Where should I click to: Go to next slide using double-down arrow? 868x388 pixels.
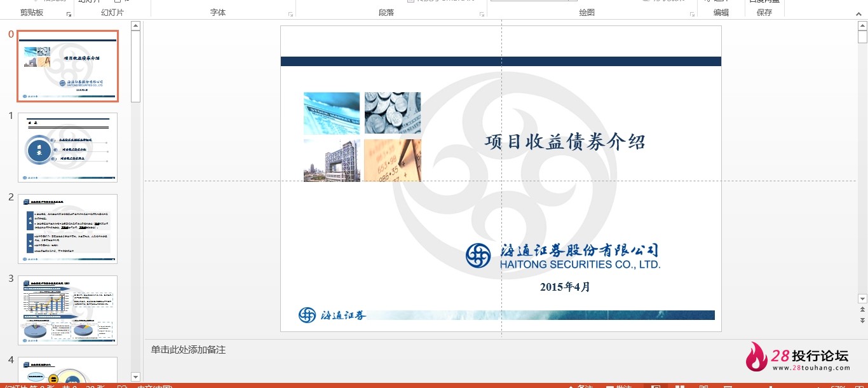[862, 320]
